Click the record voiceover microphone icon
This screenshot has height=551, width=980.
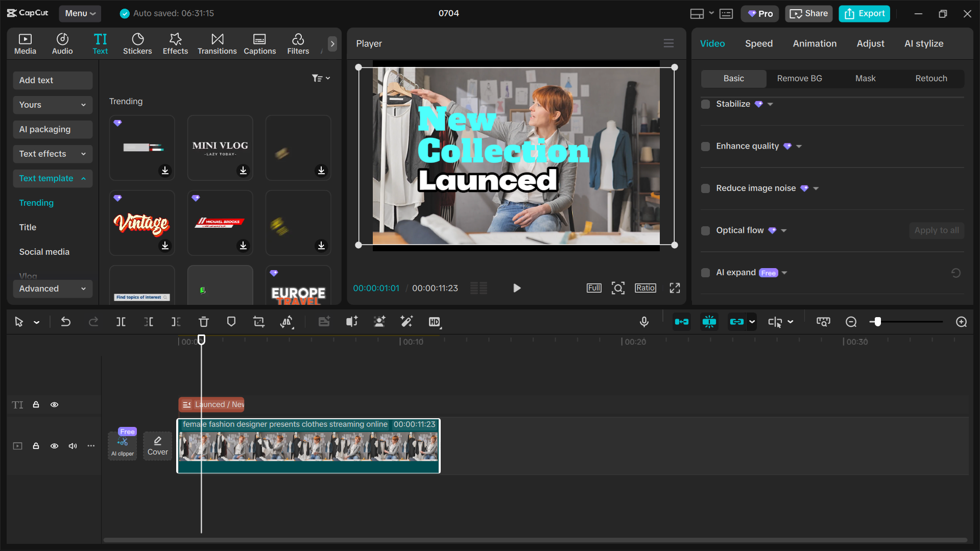644,322
